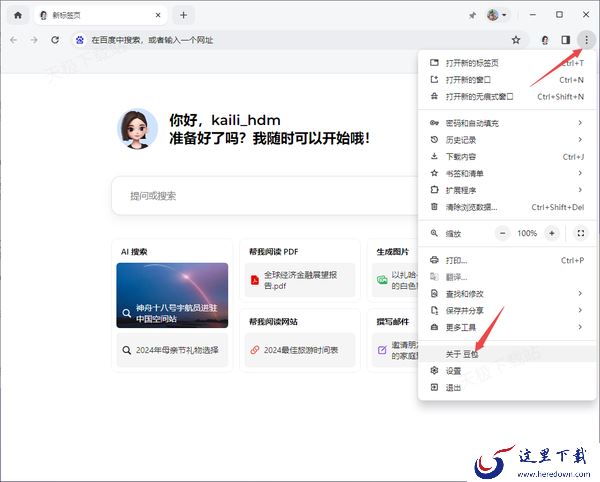Bookmark this page with the star icon
This screenshot has width=600, height=482.
click(516, 40)
